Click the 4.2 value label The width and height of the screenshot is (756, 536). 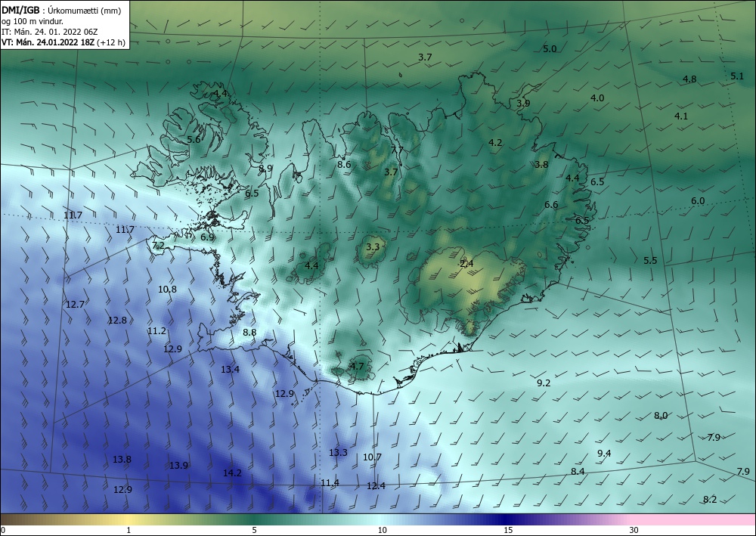[x=495, y=142]
